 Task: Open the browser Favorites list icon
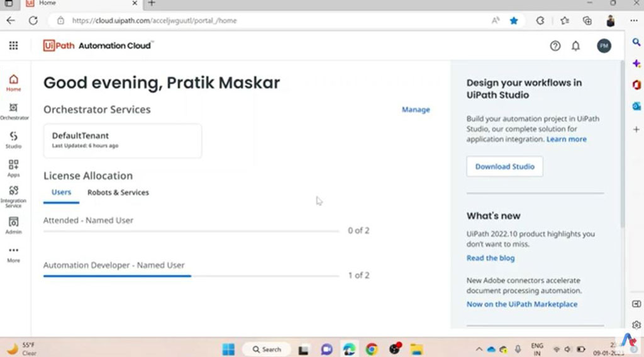pyautogui.click(x=565, y=21)
